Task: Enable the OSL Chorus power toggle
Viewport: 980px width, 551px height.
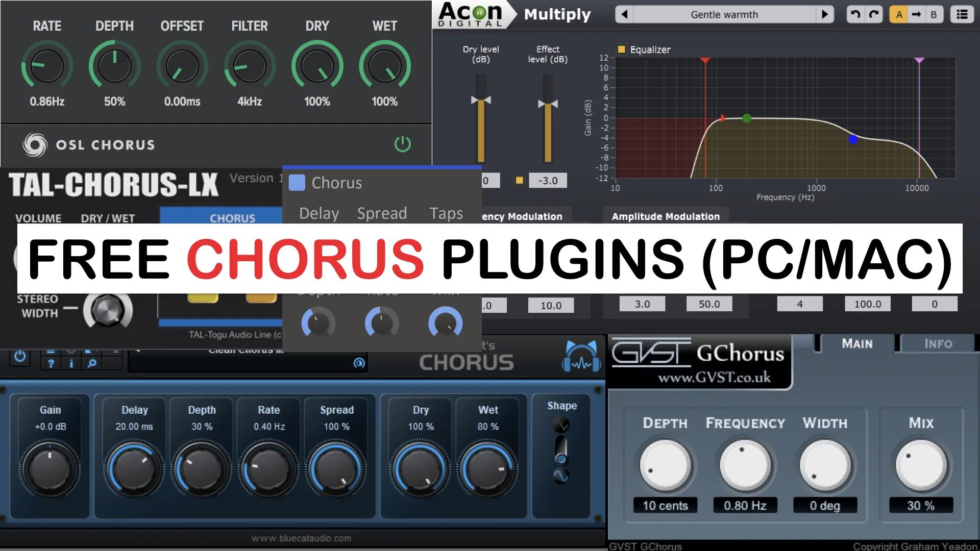Action: [x=403, y=144]
